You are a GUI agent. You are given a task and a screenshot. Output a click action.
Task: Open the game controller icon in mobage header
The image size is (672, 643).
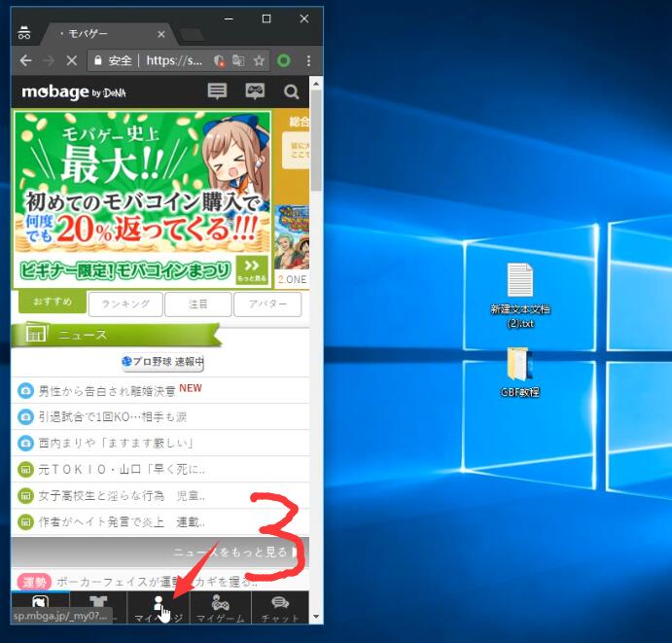[255, 91]
